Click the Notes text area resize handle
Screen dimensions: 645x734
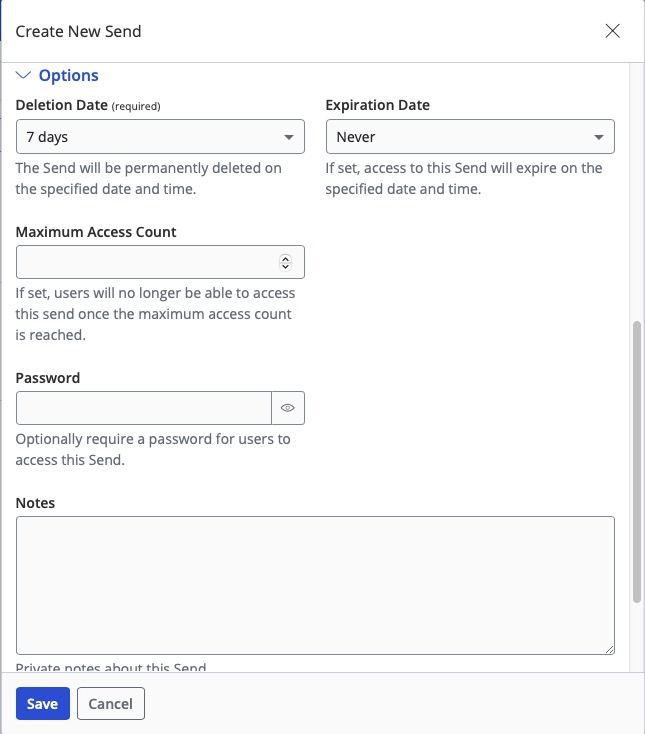click(609, 649)
